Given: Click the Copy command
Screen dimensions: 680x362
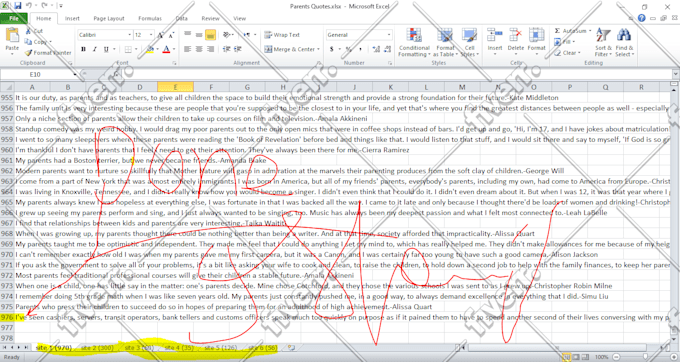Looking at the screenshot, I should coord(37,42).
